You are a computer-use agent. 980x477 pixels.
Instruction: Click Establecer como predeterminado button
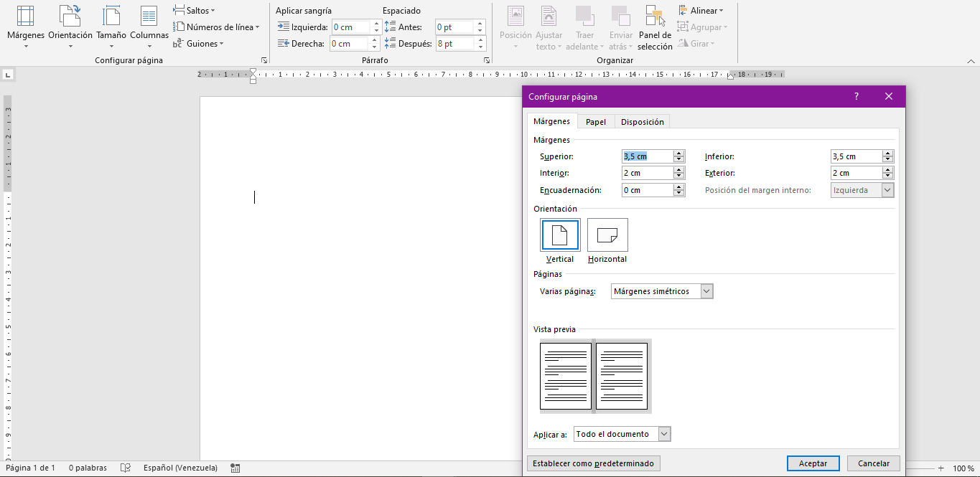(x=593, y=463)
